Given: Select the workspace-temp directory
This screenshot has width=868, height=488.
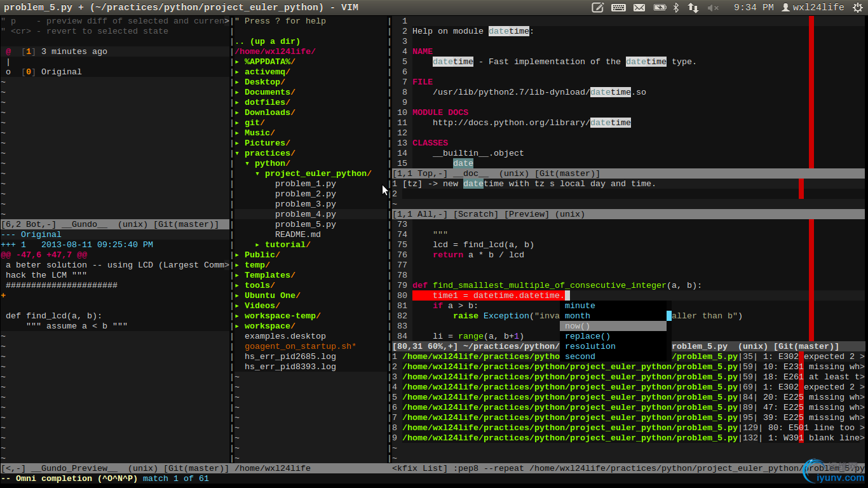Looking at the screenshot, I should (x=283, y=316).
